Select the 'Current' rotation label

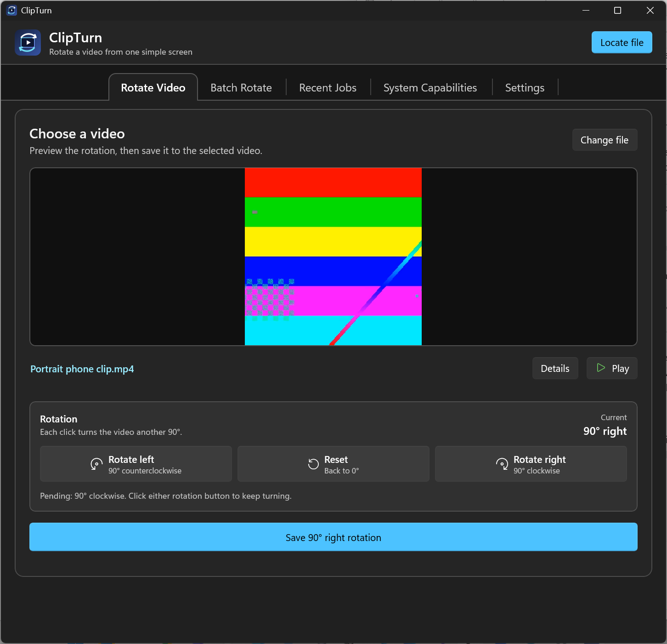[614, 417]
